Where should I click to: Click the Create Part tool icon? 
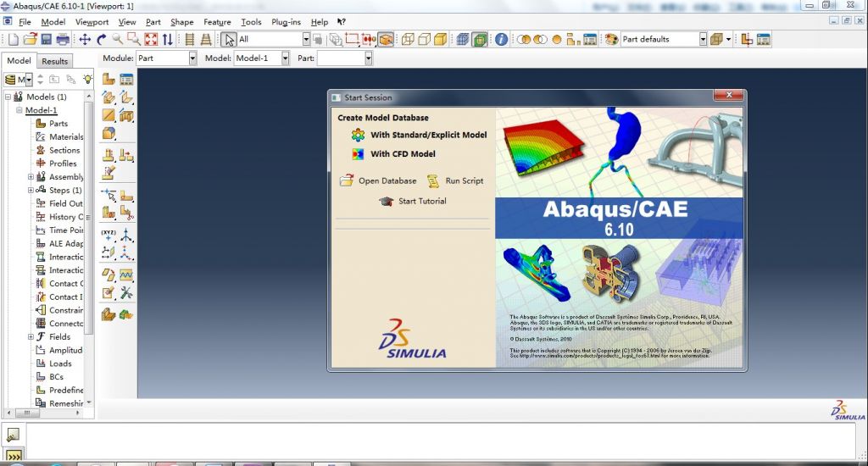(x=108, y=79)
